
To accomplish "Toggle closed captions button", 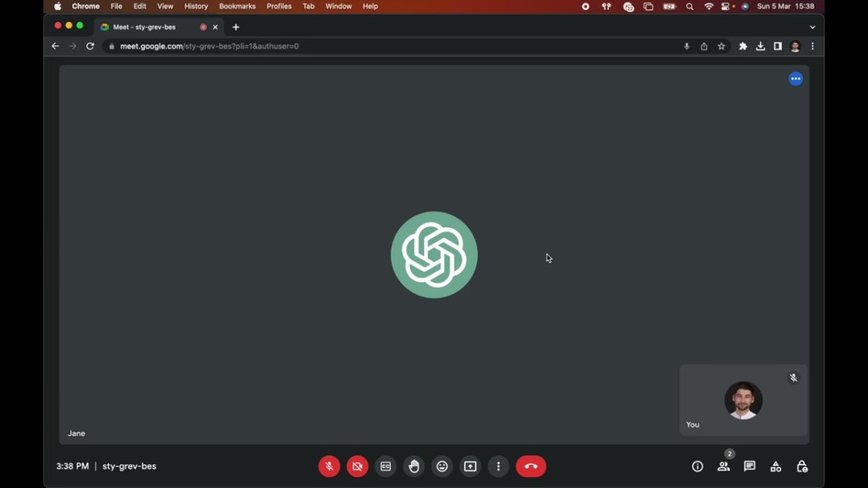I will [x=386, y=466].
